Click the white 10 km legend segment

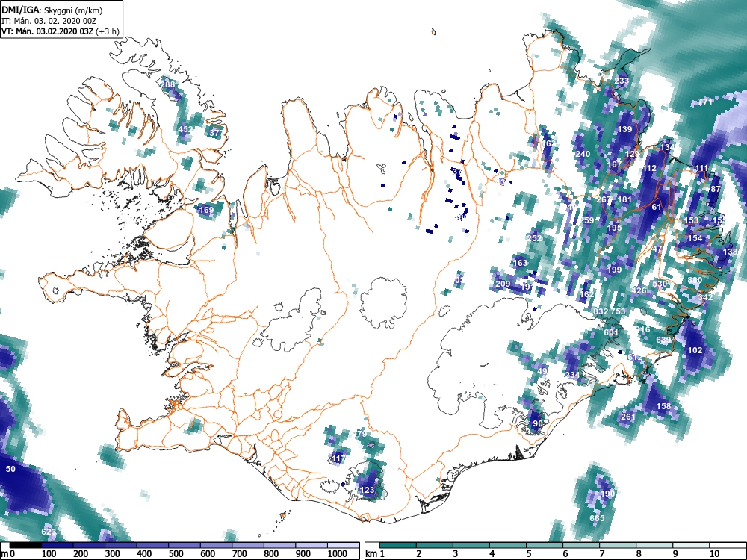pos(728,545)
